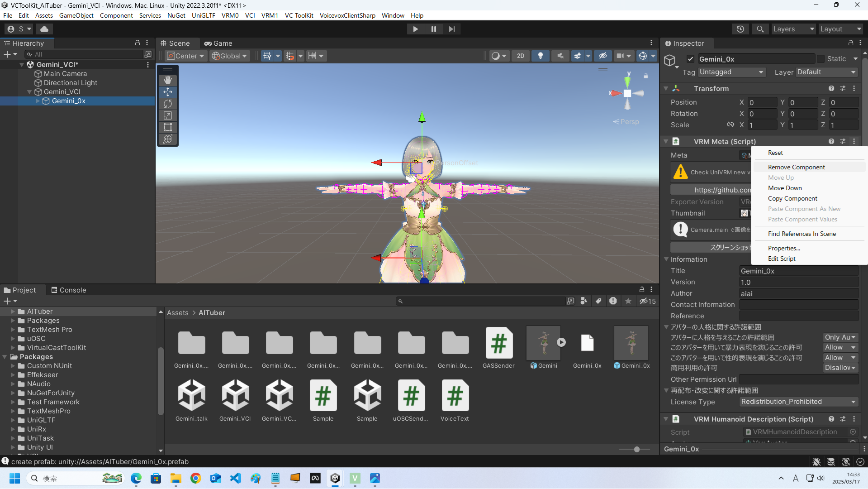Expand the Gemini_0x hierarchy item
This screenshot has width=868, height=489.
click(x=38, y=101)
